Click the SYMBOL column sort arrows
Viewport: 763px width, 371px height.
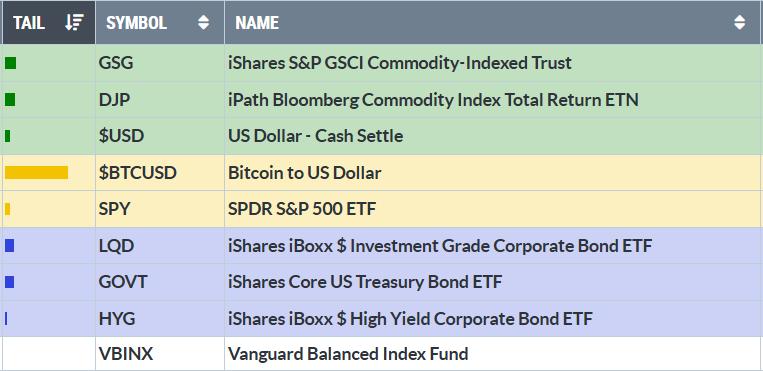pos(203,22)
